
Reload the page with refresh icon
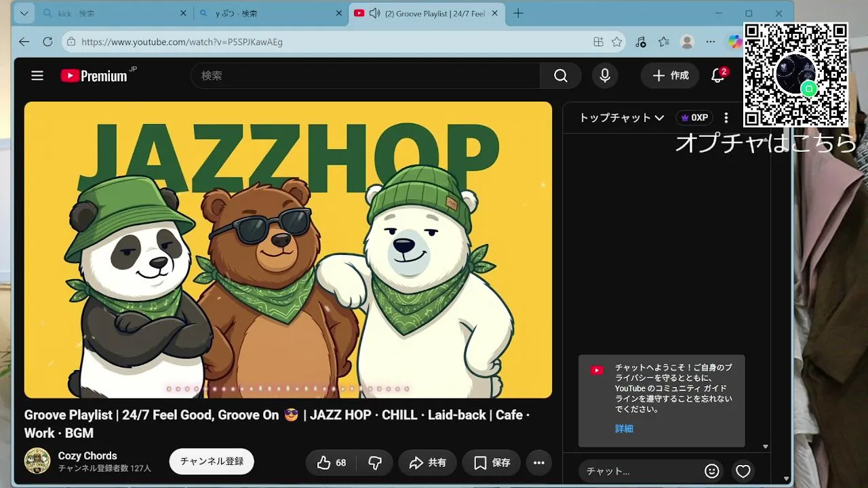pyautogui.click(x=47, y=42)
